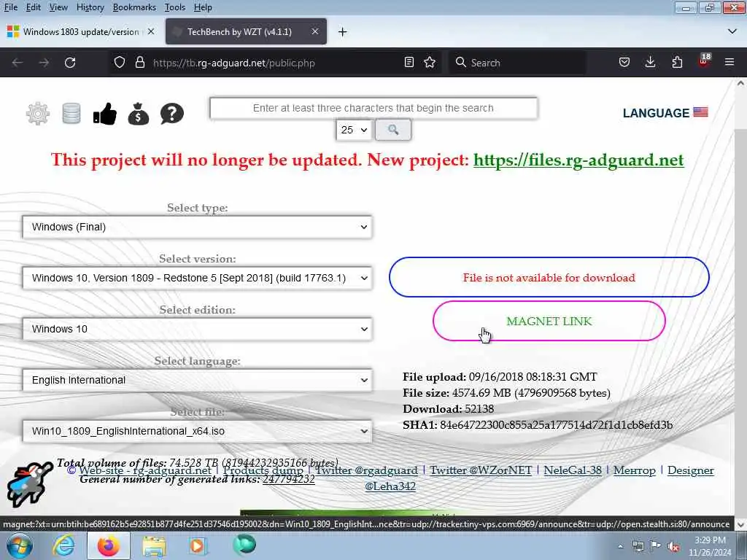Viewport: 747px width, 560px height.
Task: Click the uBlock extension icon with badge 18
Action: point(704,61)
